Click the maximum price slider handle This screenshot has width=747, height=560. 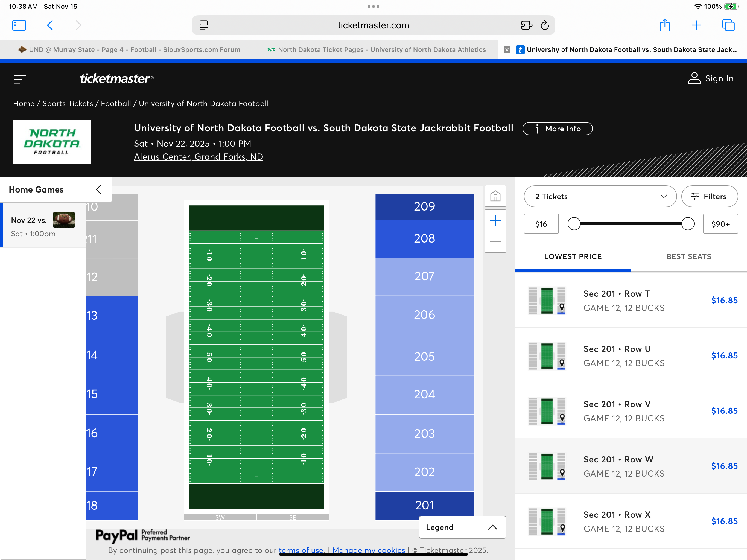(x=687, y=224)
